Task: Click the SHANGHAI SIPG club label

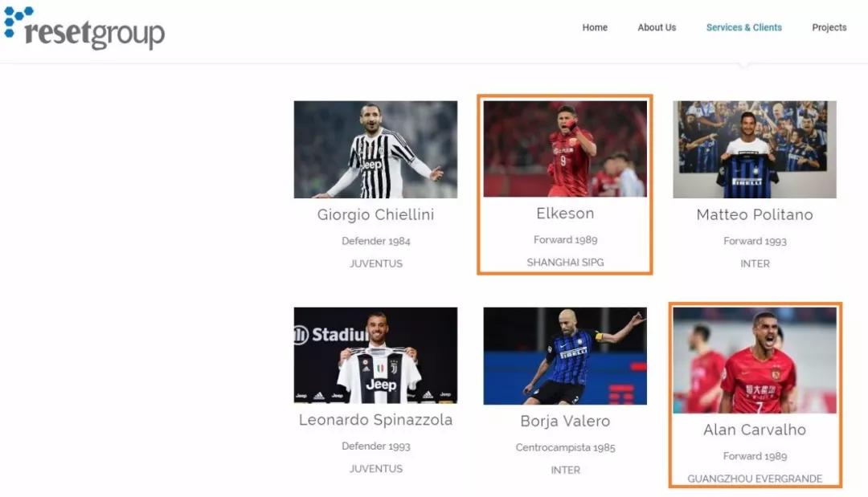Action: (565, 263)
